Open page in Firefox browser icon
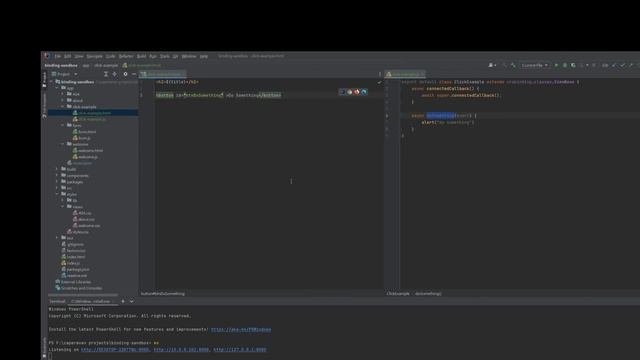This screenshot has height=360, width=640. (x=357, y=92)
